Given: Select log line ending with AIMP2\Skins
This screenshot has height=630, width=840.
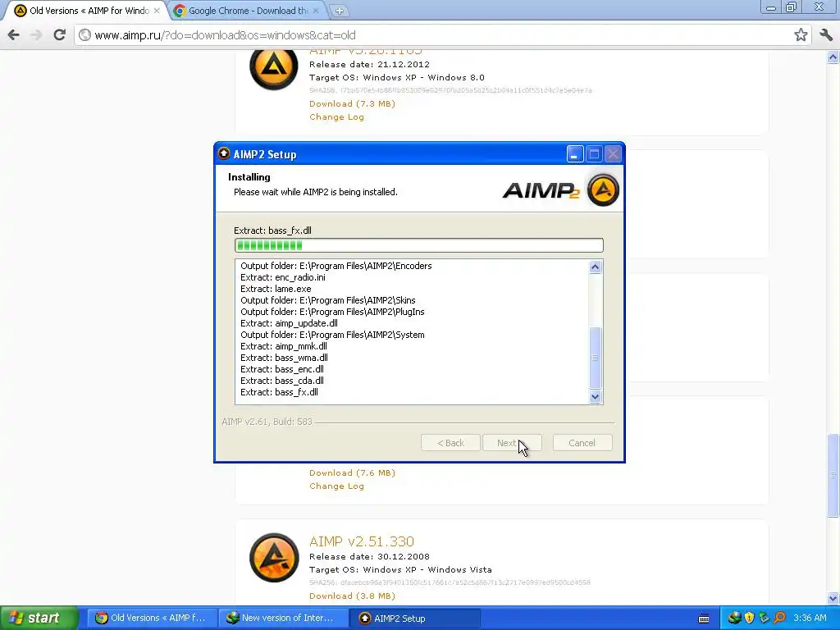Looking at the screenshot, I should coord(328,300).
